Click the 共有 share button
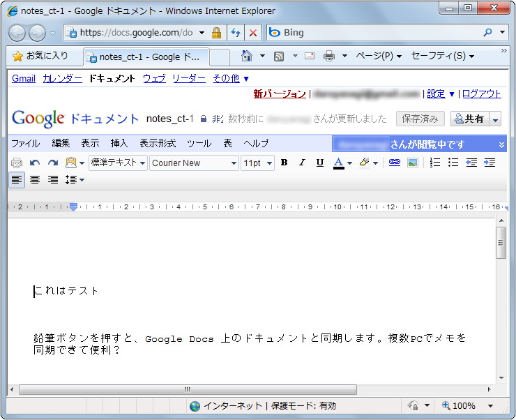Image resolution: width=516 pixels, height=420 pixels. pyautogui.click(x=470, y=119)
